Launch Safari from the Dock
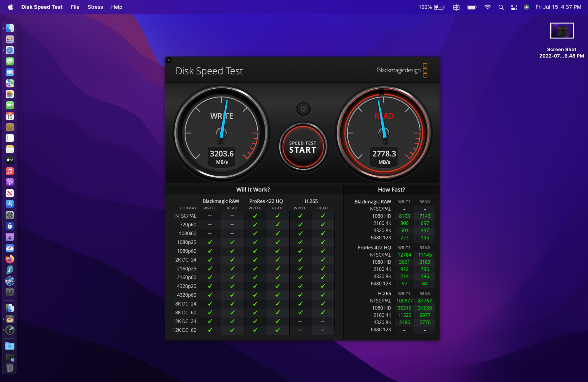Screen dimensions: 588x382 (10, 50)
